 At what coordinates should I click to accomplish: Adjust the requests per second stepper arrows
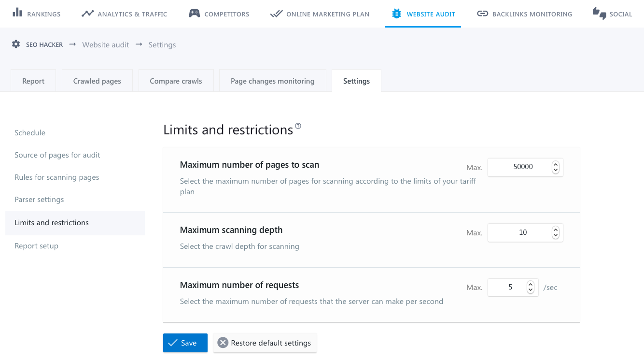(531, 287)
